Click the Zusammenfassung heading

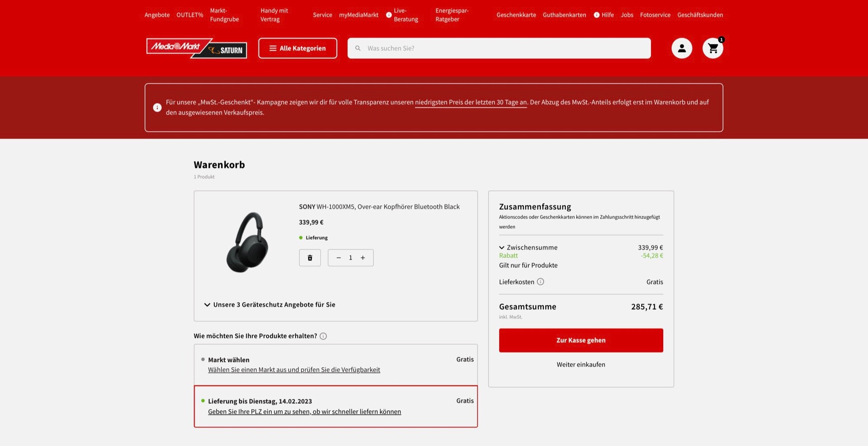(535, 207)
